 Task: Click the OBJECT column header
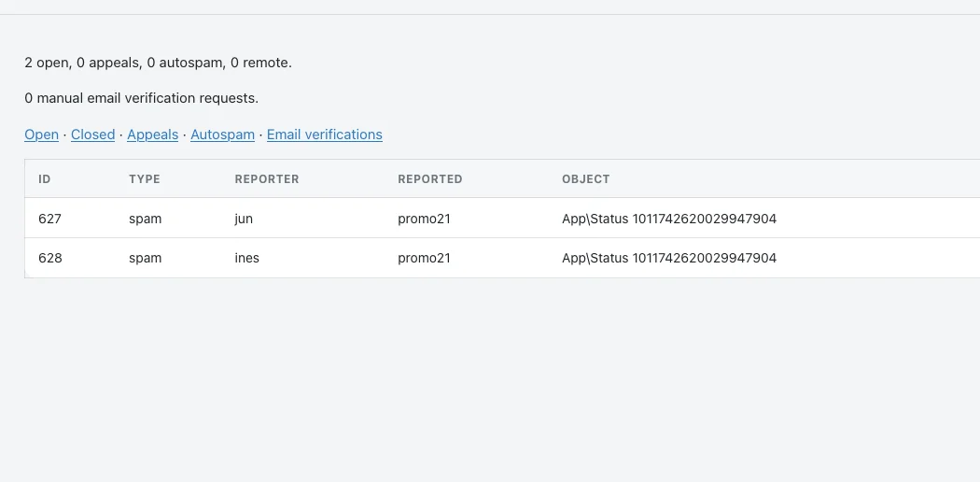585,178
